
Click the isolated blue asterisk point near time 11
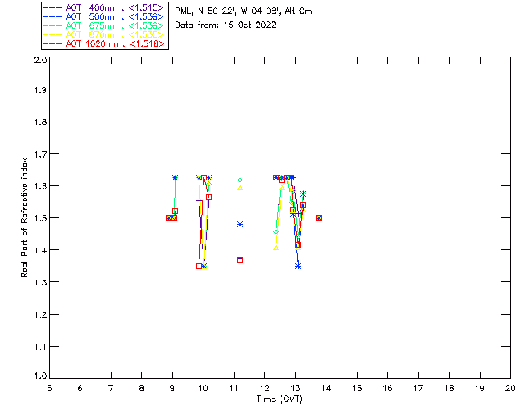coord(240,225)
